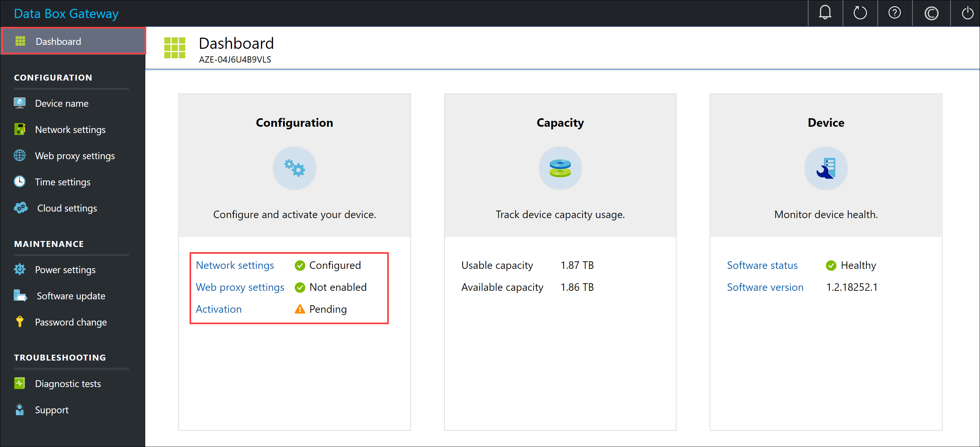The image size is (980, 447).
Task: Open Network settings configuration
Action: [x=235, y=265]
